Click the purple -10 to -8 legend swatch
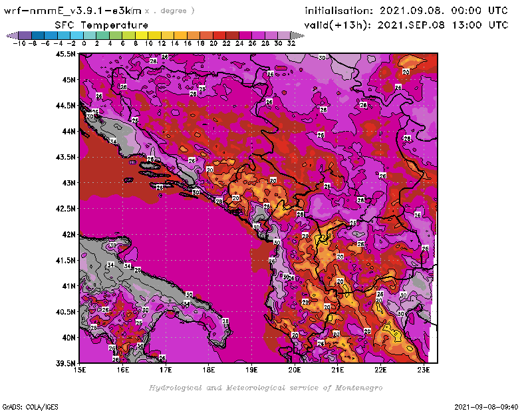Screen dimensions: 532x411 click(x=25, y=35)
